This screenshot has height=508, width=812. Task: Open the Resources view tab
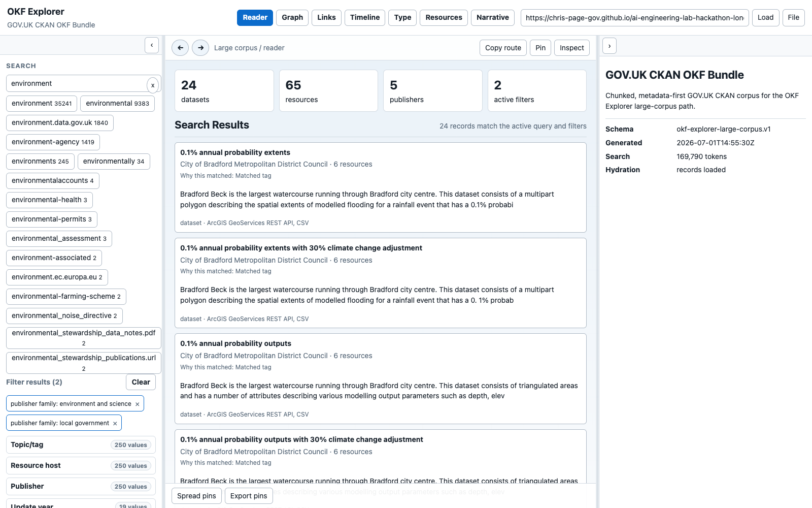(x=444, y=18)
